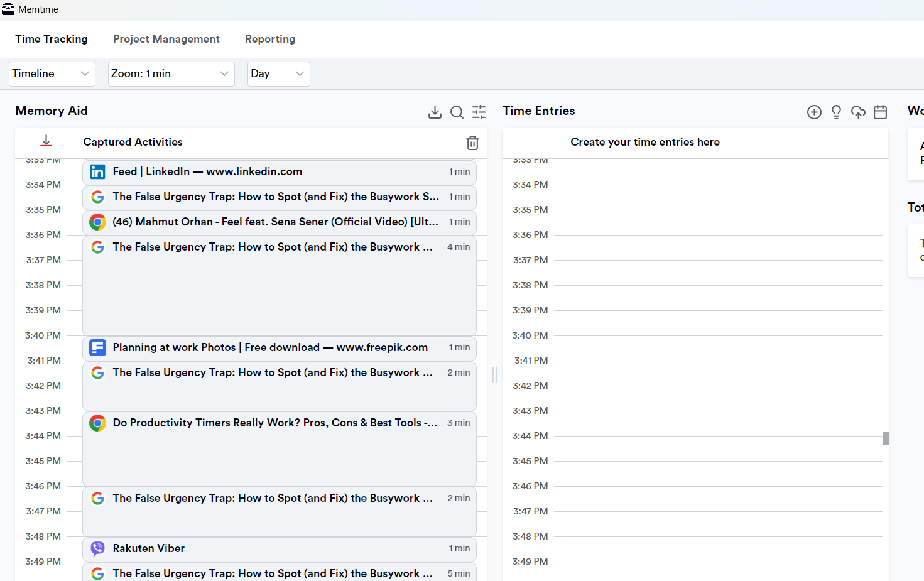This screenshot has width=924, height=581.
Task: Open the Day range dropdown
Action: (279, 73)
